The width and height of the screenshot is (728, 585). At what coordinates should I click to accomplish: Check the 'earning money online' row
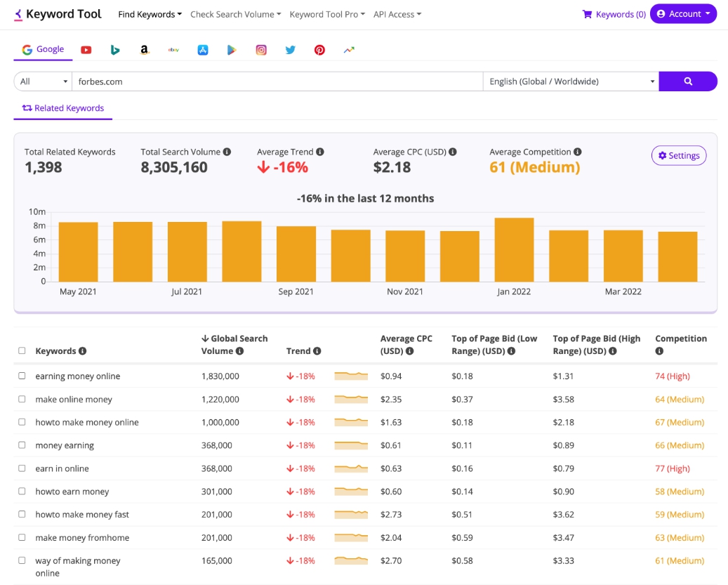pos(22,376)
